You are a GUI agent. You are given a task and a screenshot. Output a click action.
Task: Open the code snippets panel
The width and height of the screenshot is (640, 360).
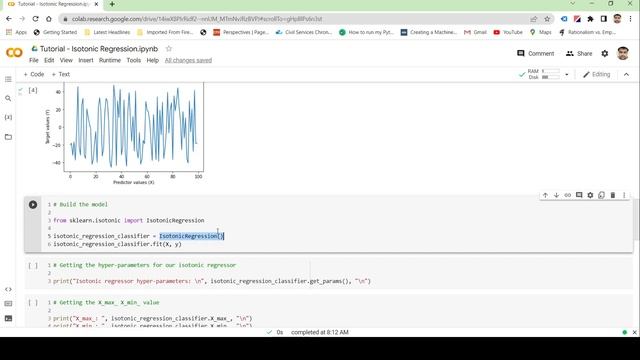coord(8,289)
